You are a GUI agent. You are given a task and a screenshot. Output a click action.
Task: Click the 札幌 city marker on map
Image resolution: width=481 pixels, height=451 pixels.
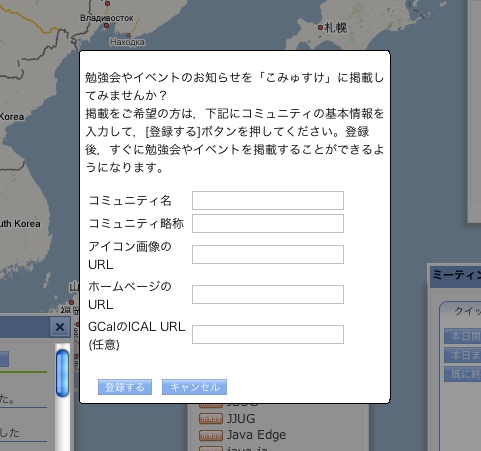click(x=320, y=28)
